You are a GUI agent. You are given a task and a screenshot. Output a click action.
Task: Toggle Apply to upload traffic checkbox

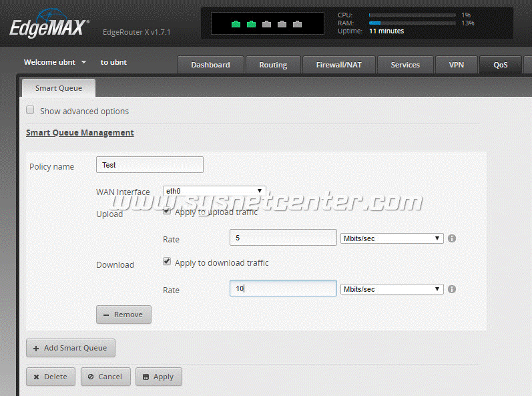(167, 211)
